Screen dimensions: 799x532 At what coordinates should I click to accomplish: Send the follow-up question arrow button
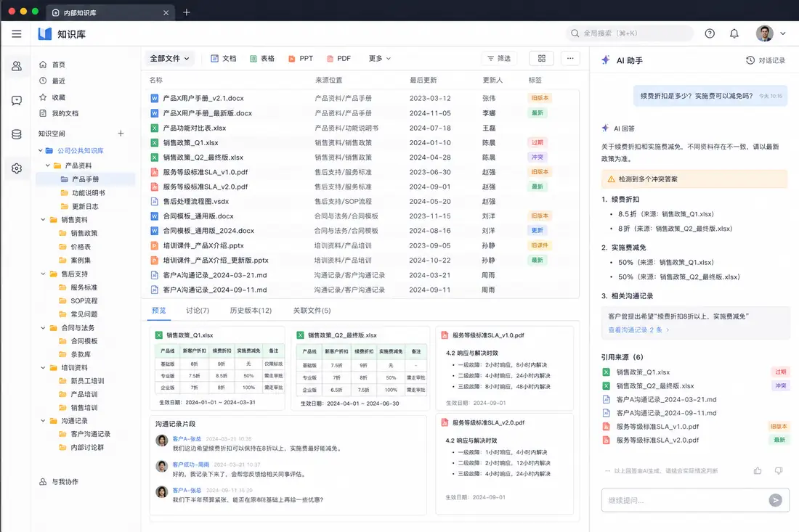click(x=775, y=500)
